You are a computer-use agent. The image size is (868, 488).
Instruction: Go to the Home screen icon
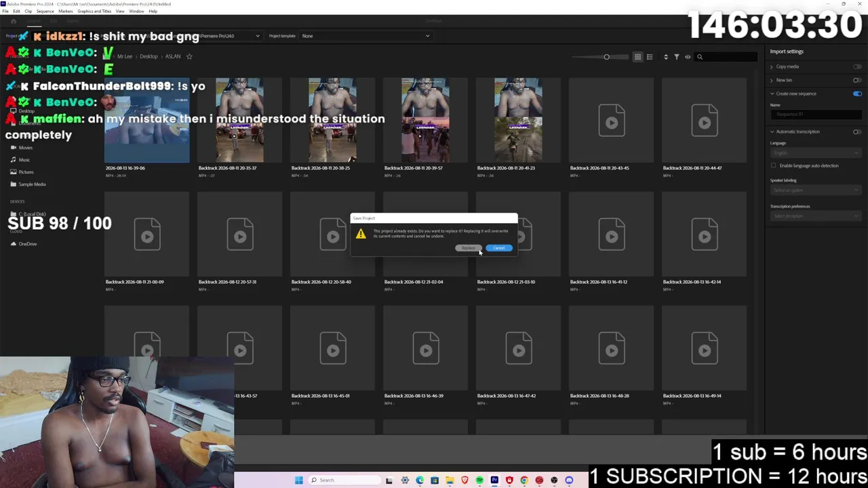[13, 21]
